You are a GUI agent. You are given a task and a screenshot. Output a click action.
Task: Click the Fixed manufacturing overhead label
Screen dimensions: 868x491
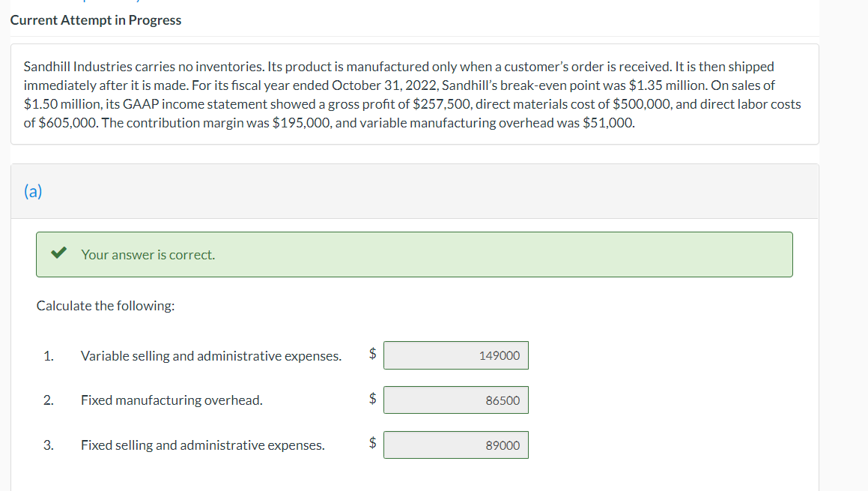pyautogui.click(x=172, y=400)
